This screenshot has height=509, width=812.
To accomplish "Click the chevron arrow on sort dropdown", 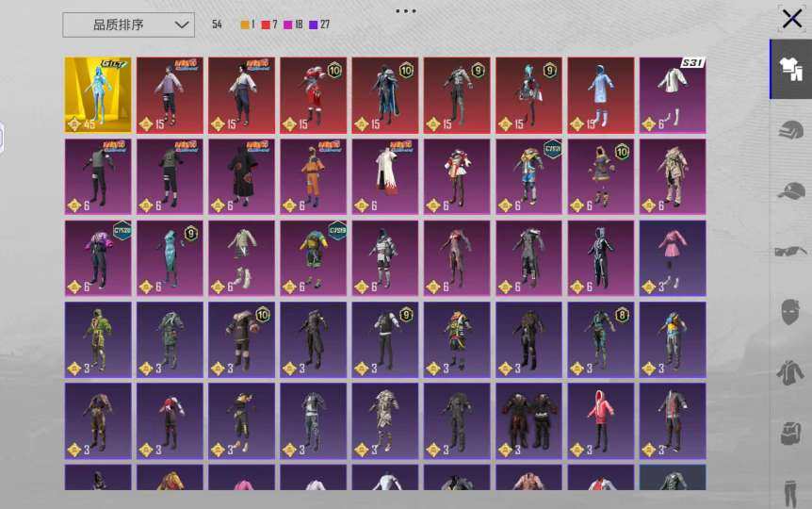I will tap(181, 25).
